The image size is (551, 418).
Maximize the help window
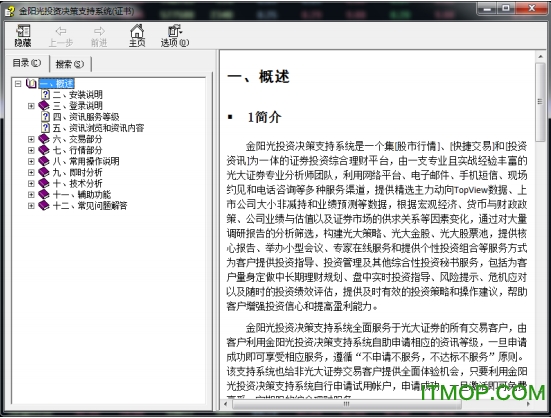pyautogui.click(x=506, y=8)
